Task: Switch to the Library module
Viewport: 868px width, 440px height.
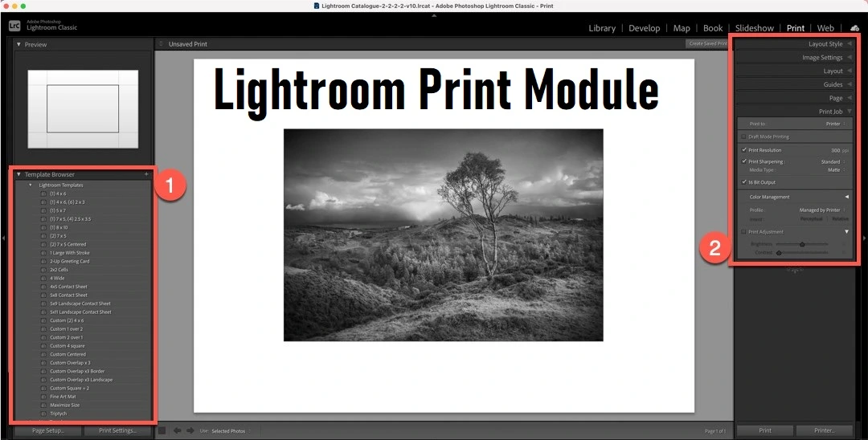Action: point(602,28)
